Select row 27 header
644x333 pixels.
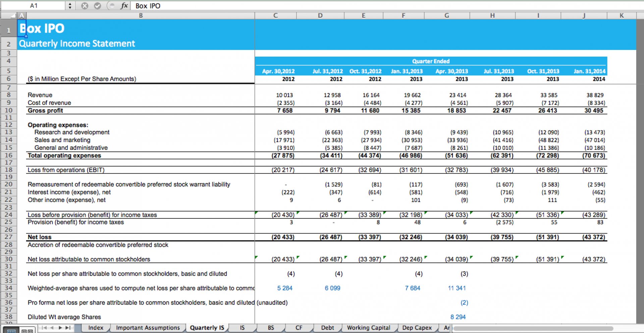point(9,237)
